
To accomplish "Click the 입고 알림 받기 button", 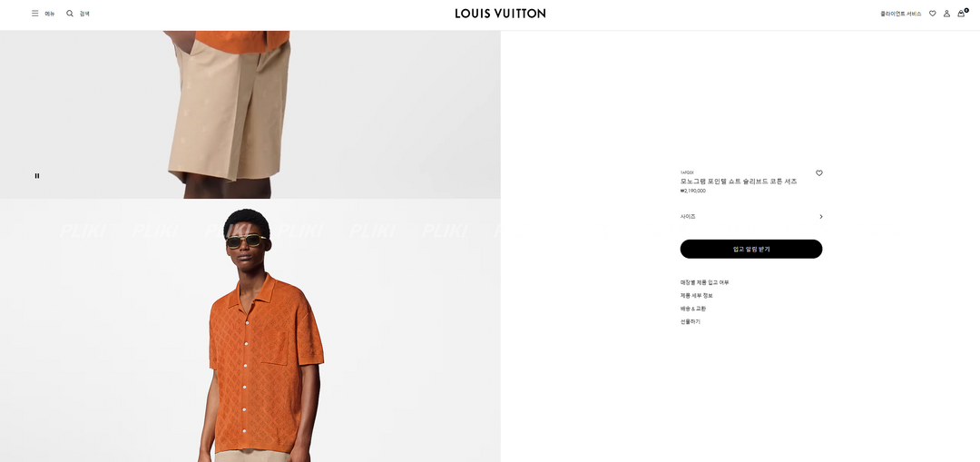I will (751, 249).
